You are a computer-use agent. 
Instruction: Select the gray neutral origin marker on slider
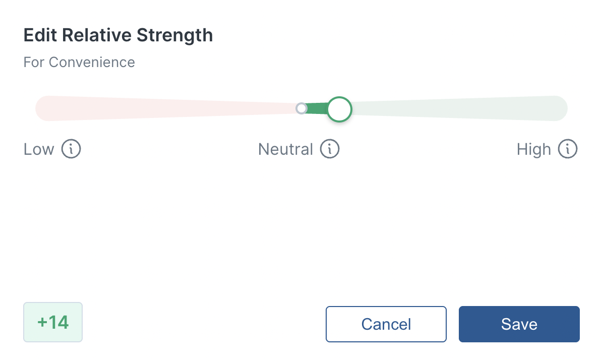(x=302, y=108)
